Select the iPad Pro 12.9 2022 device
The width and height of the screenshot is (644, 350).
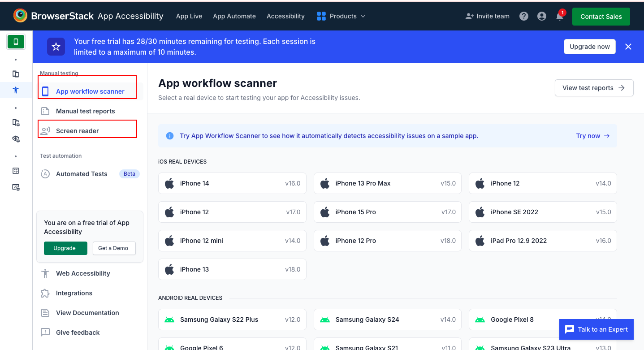tap(543, 241)
